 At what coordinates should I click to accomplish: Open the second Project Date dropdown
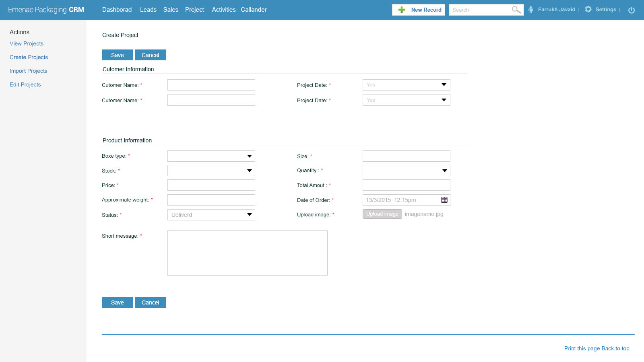[x=406, y=100]
